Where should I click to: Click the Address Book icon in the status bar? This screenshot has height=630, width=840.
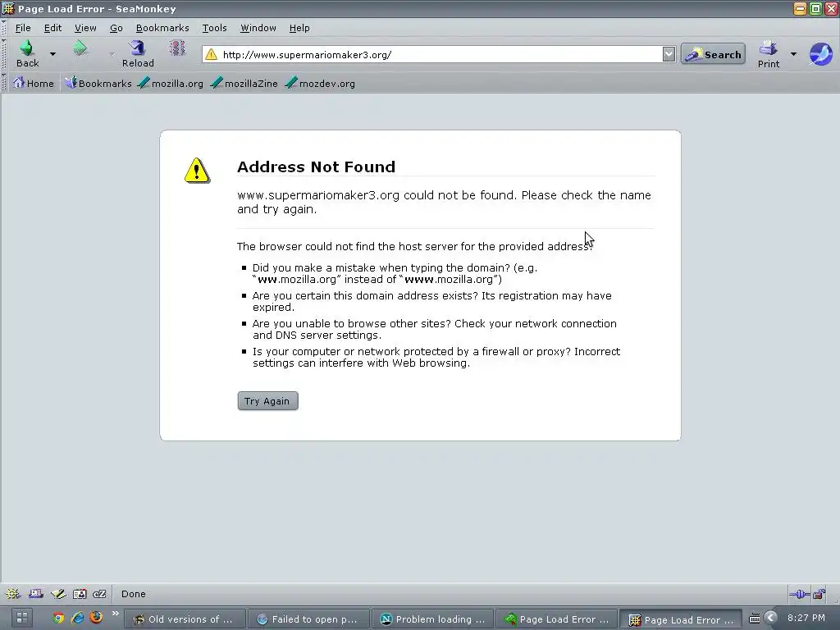[x=80, y=594]
